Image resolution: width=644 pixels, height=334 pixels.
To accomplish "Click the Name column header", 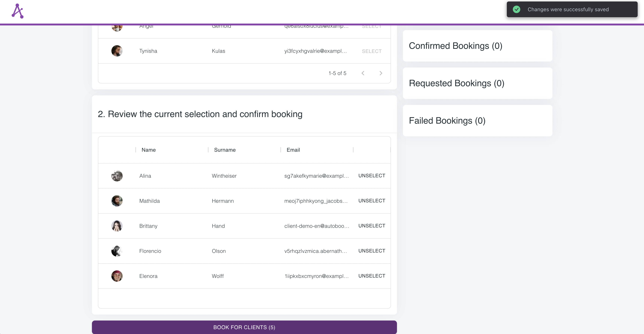I will coord(149,150).
